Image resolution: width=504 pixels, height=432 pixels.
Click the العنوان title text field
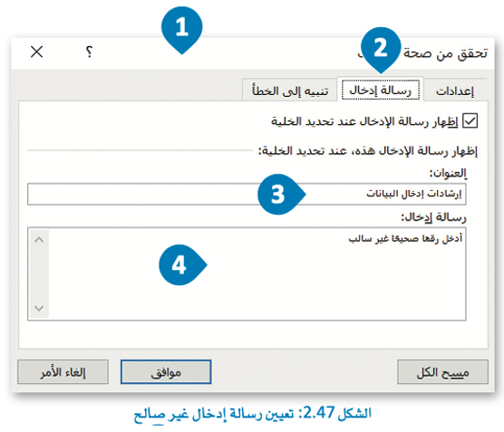click(x=247, y=194)
